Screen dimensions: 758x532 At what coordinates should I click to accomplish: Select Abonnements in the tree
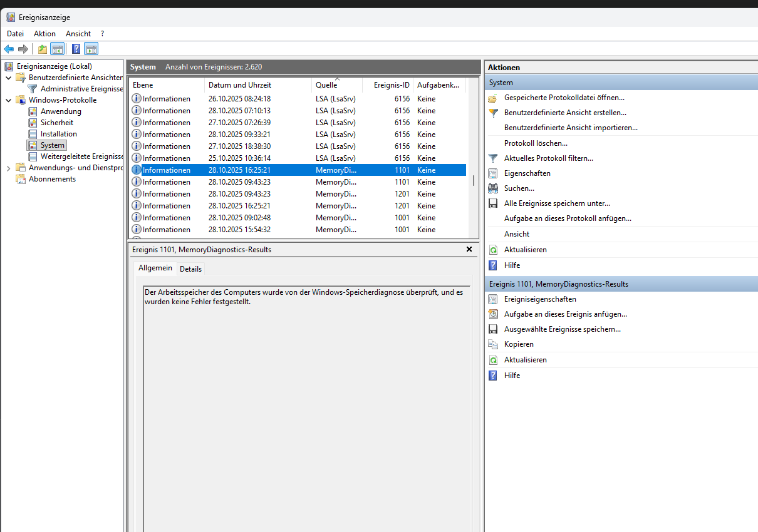tap(52, 179)
